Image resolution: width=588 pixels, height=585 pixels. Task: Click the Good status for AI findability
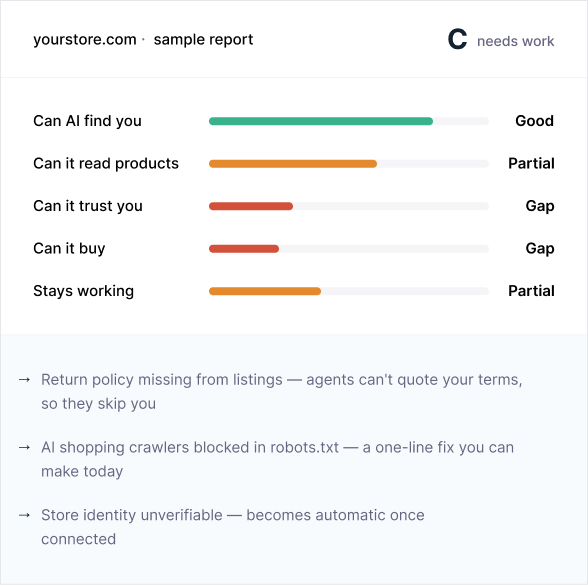click(534, 121)
